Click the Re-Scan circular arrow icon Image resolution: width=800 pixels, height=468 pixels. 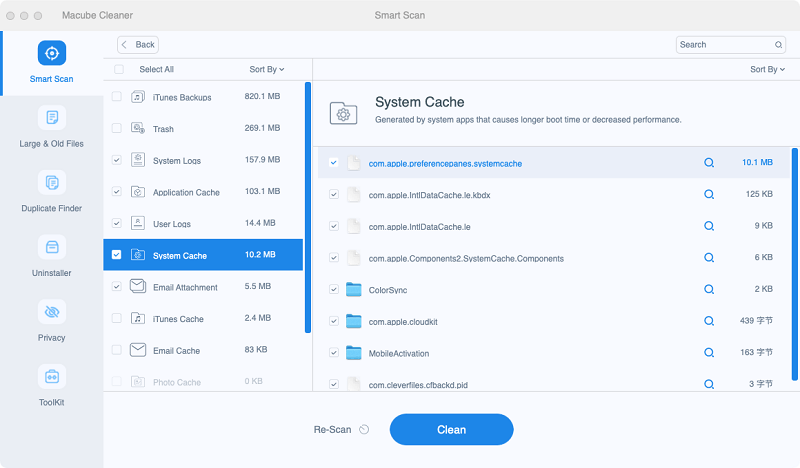point(364,429)
